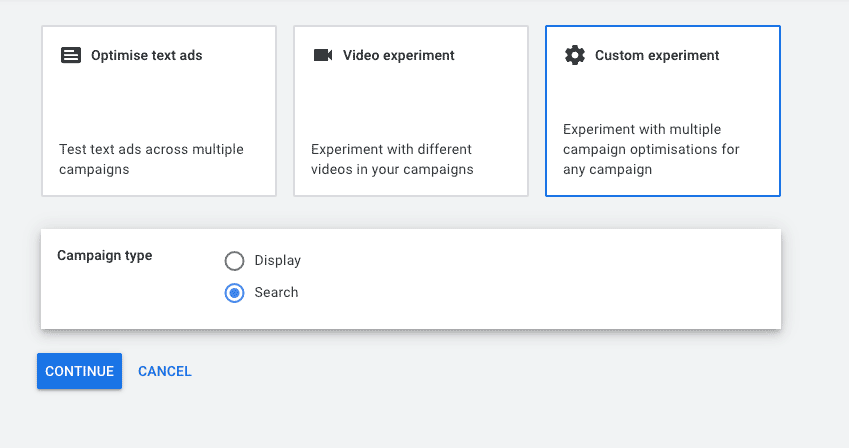Click the CANCEL link

pos(165,371)
